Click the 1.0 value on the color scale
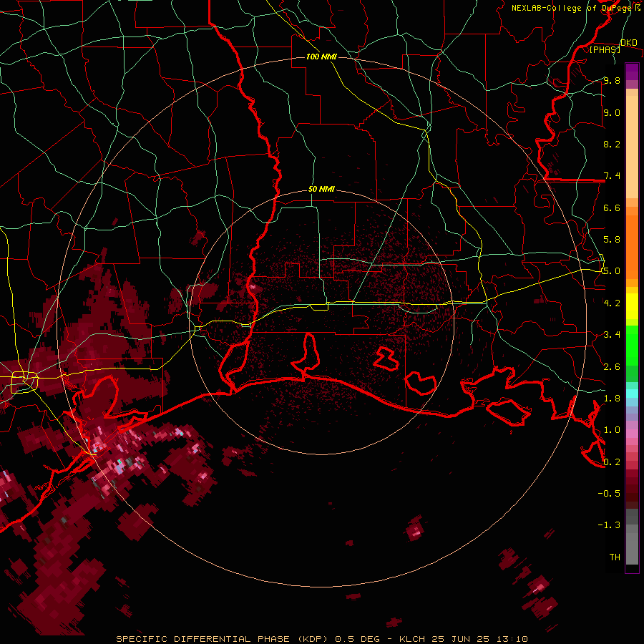Image resolution: width=644 pixels, height=644 pixels. [x=612, y=430]
